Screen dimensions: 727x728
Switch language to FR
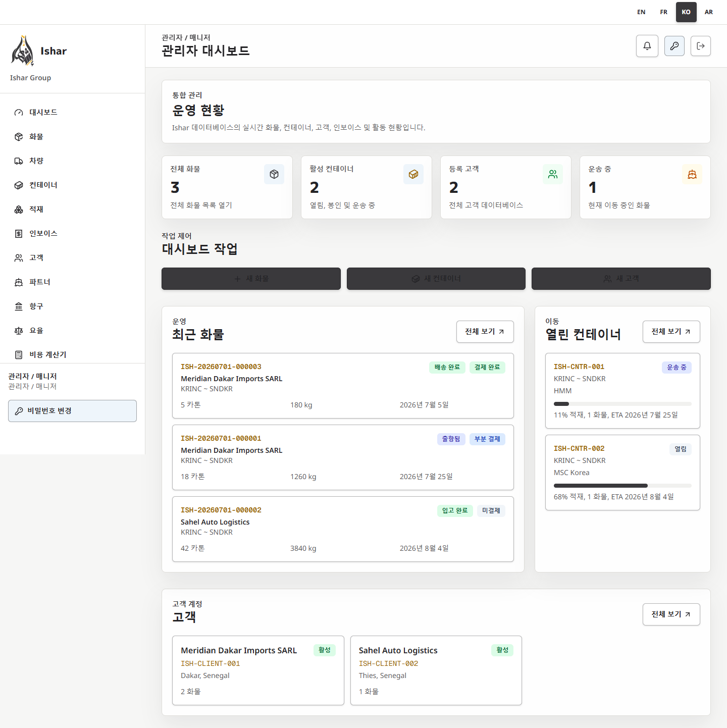[664, 12]
